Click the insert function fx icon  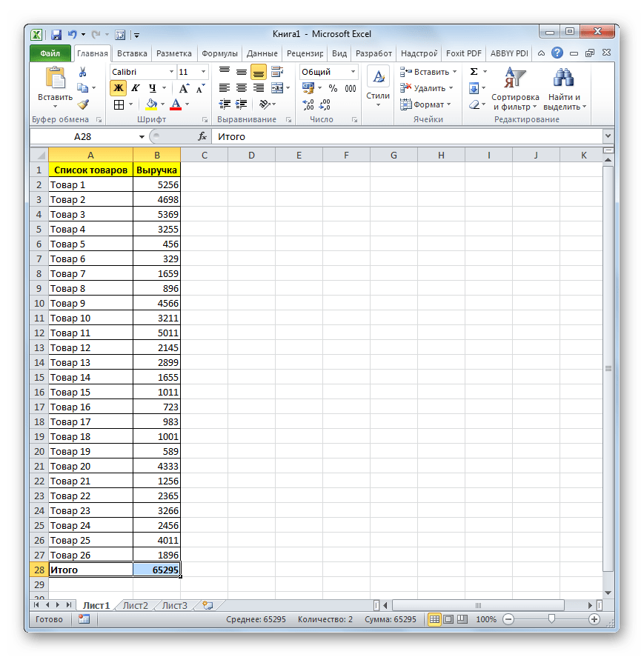coord(202,137)
